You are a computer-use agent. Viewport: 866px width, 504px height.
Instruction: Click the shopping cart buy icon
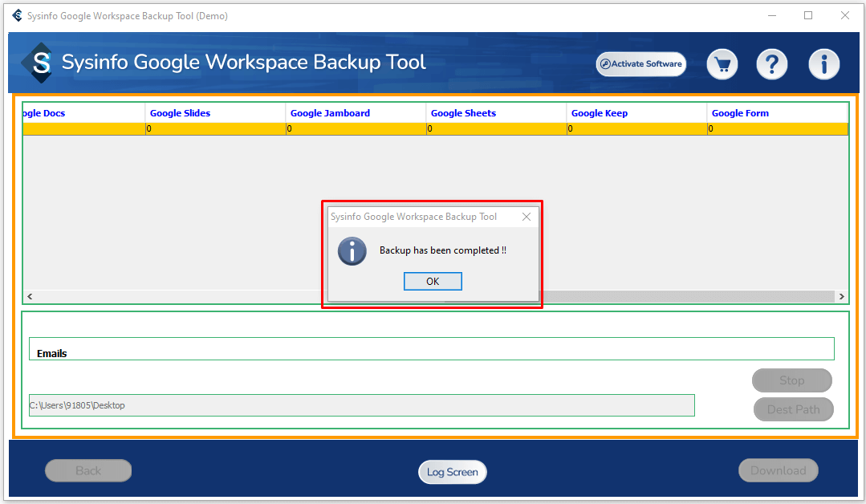pyautogui.click(x=722, y=64)
